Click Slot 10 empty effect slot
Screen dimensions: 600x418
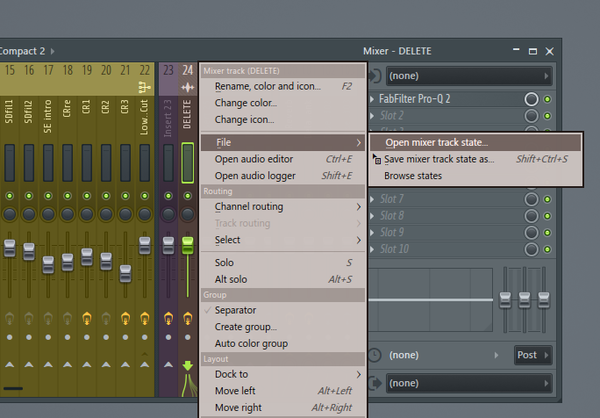click(x=448, y=249)
